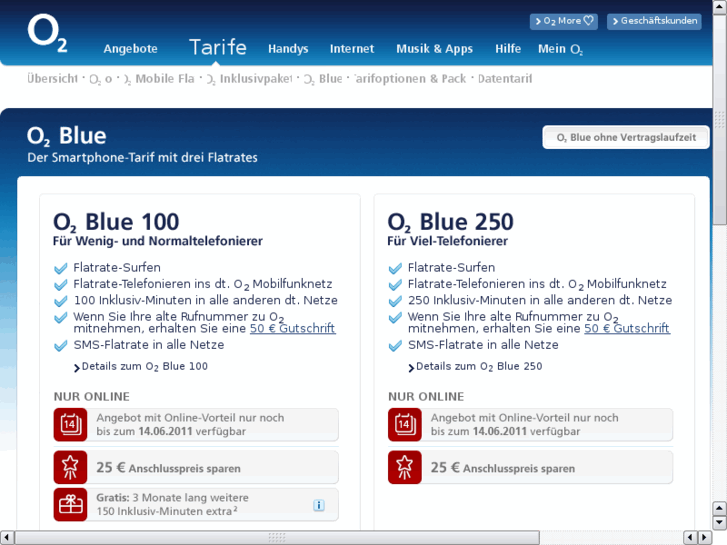Click '100 Inklusiv-Minuten in alle anderen dt. Netze'
Image resolution: width=727 pixels, height=545 pixels.
coord(205,300)
